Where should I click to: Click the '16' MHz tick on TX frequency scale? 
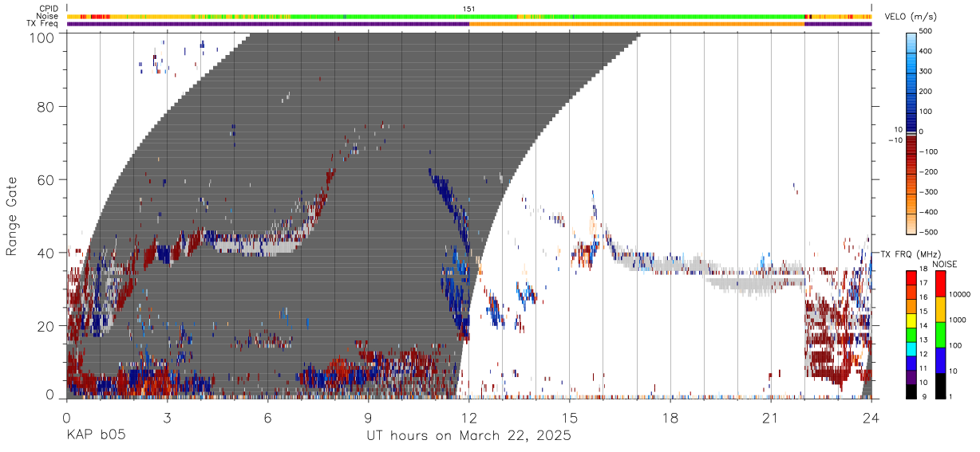[924, 297]
